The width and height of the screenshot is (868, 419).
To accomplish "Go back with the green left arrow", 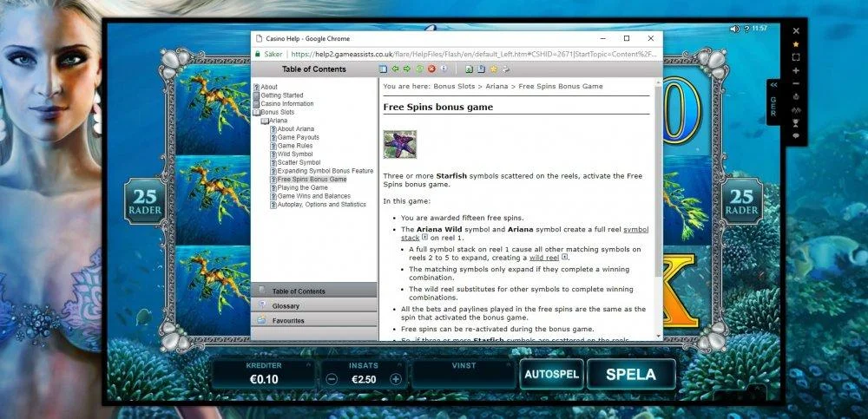I will (x=395, y=69).
